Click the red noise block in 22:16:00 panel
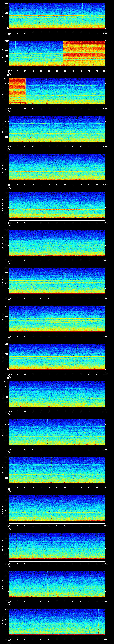Screen dimensions: 114x644 tap(17, 91)
